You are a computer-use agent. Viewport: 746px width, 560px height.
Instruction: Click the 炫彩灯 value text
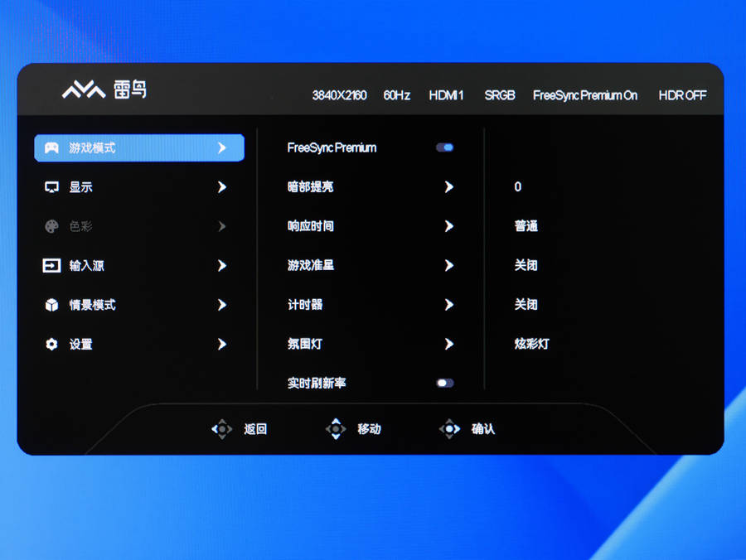531,344
